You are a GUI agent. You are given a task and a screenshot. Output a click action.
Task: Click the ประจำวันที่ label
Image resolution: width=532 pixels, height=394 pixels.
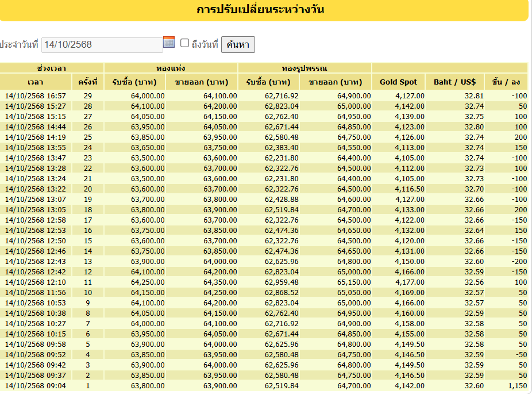pyautogui.click(x=19, y=44)
